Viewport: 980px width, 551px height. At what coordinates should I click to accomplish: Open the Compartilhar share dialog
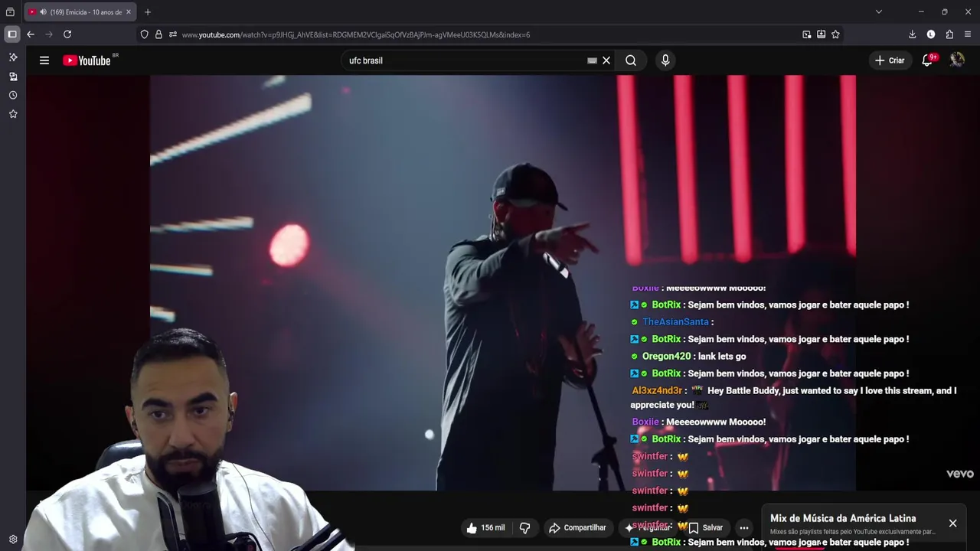coord(577,528)
